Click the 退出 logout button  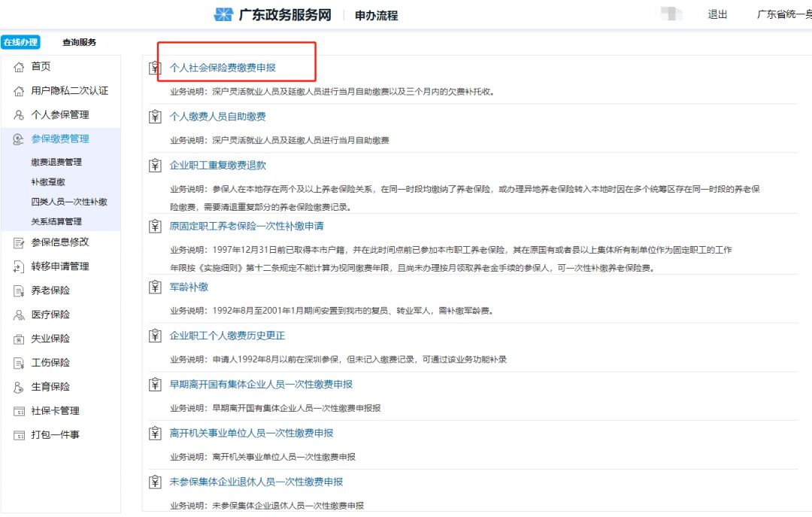click(717, 14)
